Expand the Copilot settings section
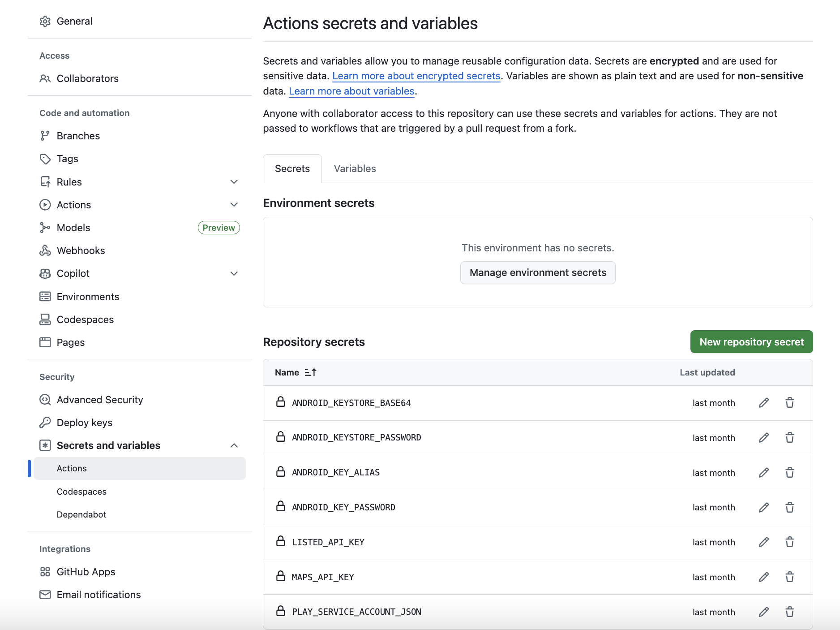Viewport: 840px width, 630px height. [x=234, y=274]
